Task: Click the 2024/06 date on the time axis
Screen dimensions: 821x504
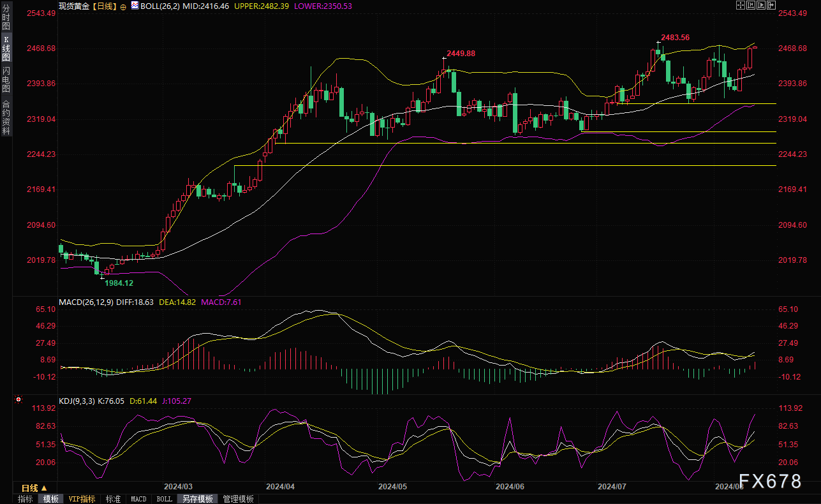Action: (510, 487)
